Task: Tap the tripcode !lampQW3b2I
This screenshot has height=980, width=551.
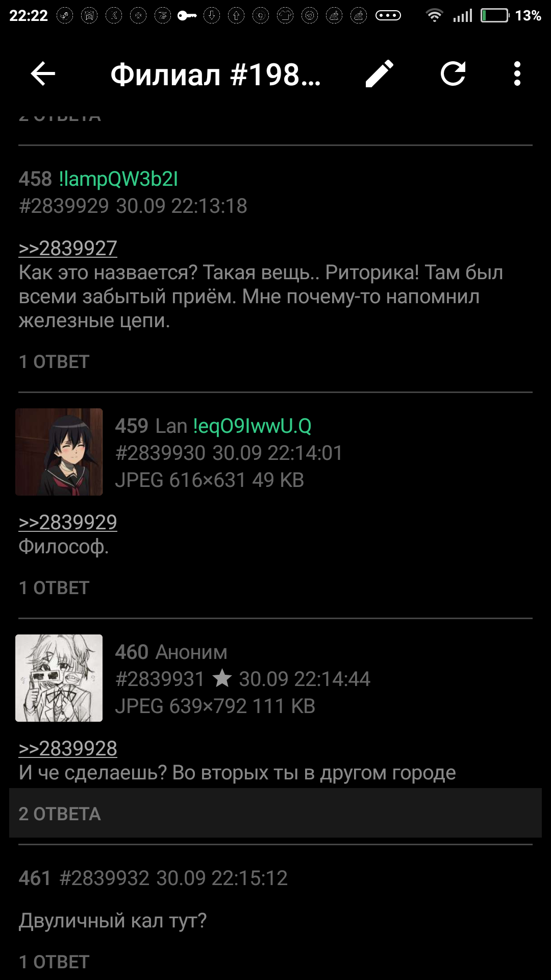Action: tap(118, 179)
